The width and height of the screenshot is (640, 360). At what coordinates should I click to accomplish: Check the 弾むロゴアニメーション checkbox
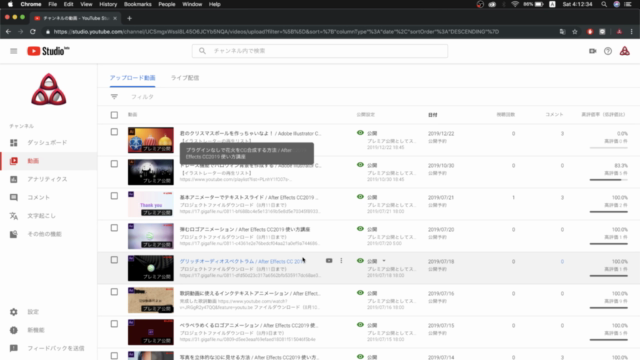point(114,228)
